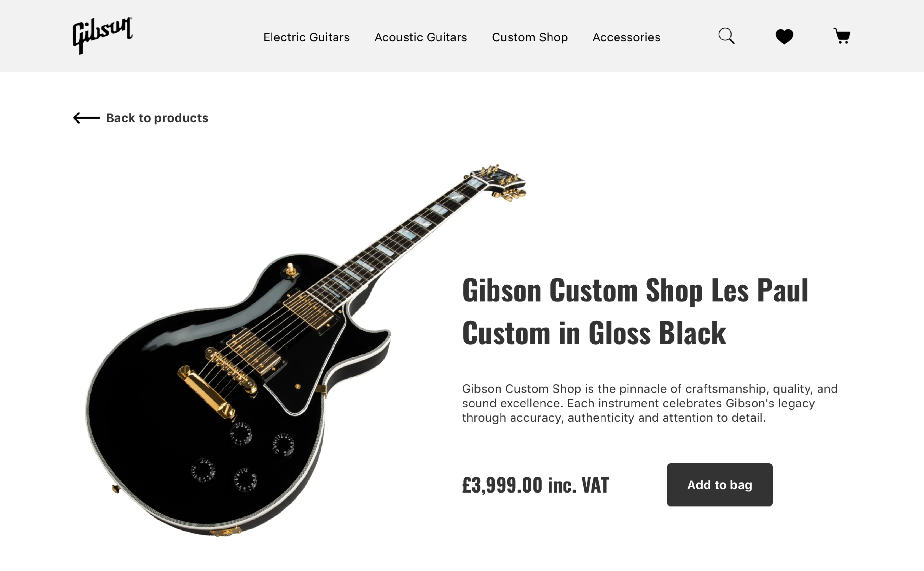The image size is (924, 571).
Task: Open search with the magnifying glass icon
Action: pos(726,36)
